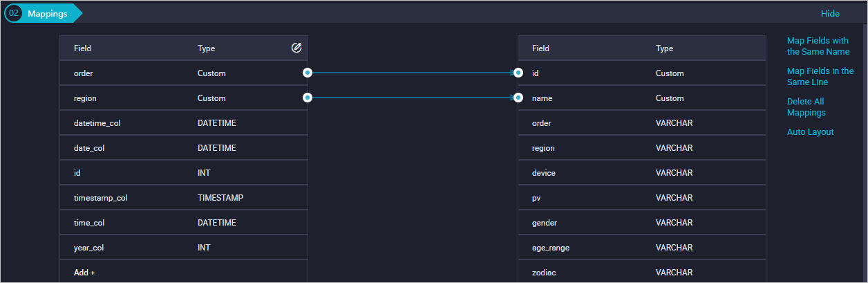
Task: Select source field datetime_col
Action: 184,123
